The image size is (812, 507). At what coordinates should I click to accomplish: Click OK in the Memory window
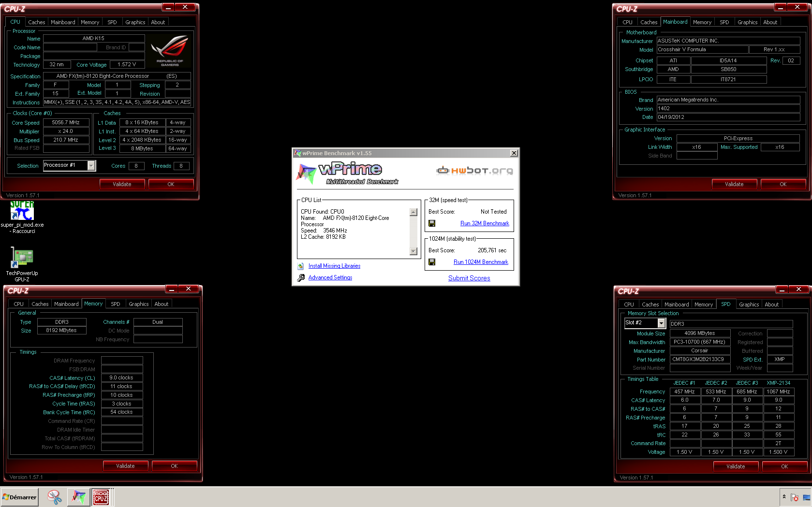(x=174, y=466)
